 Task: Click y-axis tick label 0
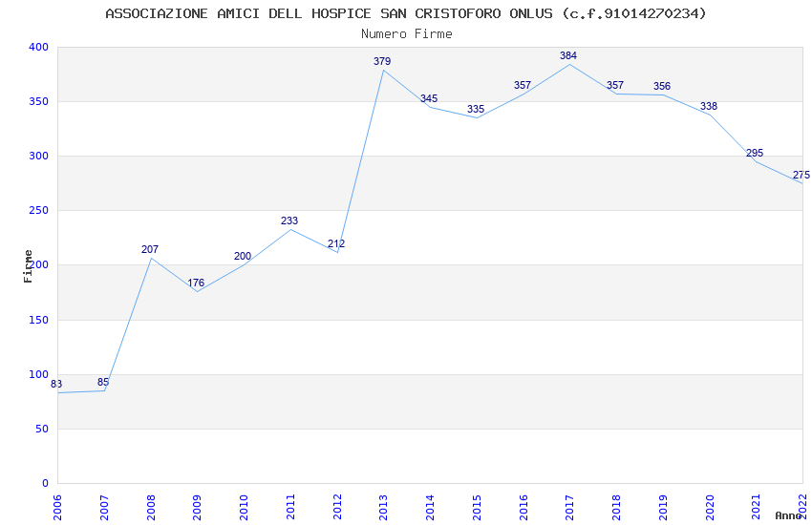coord(45,483)
